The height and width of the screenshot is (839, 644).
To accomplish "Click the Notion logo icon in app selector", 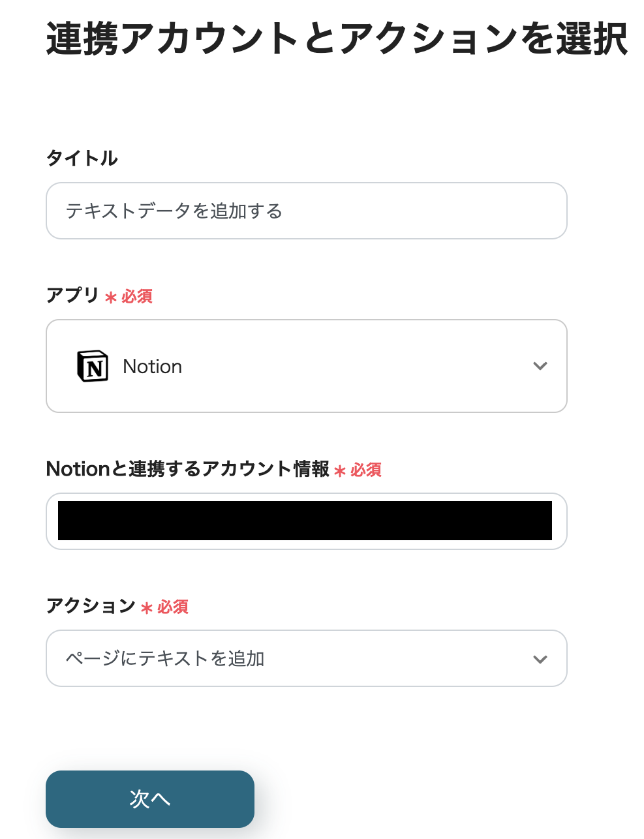I will [93, 366].
